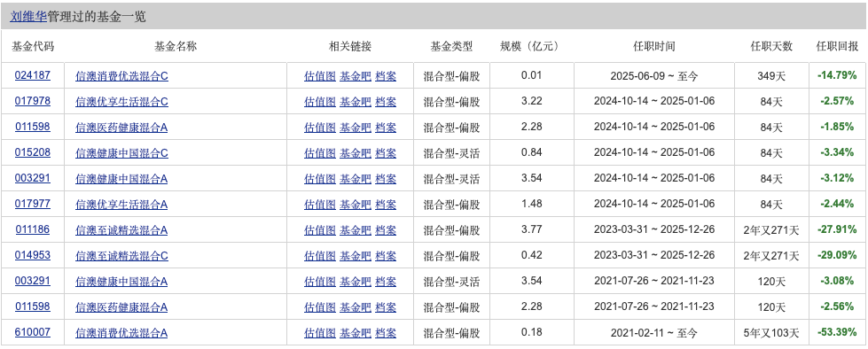Open 档案 for 信澳消费优选混合A
The width and height of the screenshot is (868, 349).
[x=386, y=333]
